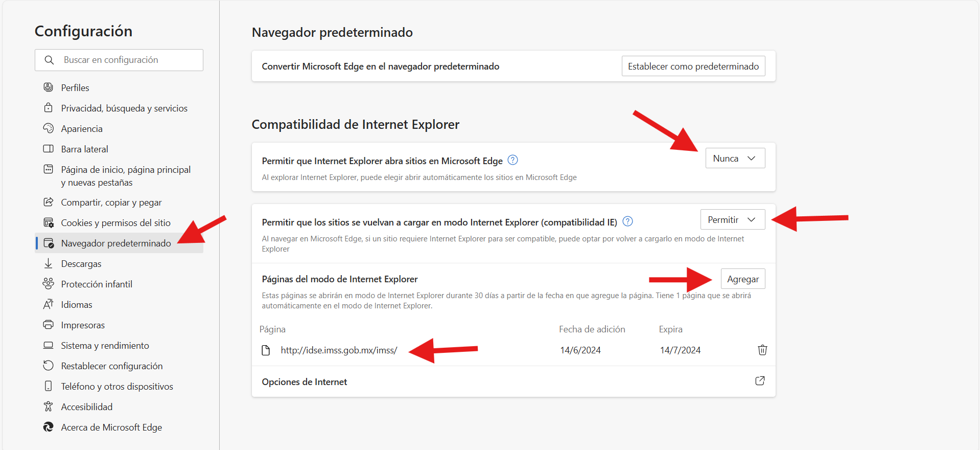Select Descargas in the sidebar

(119, 263)
